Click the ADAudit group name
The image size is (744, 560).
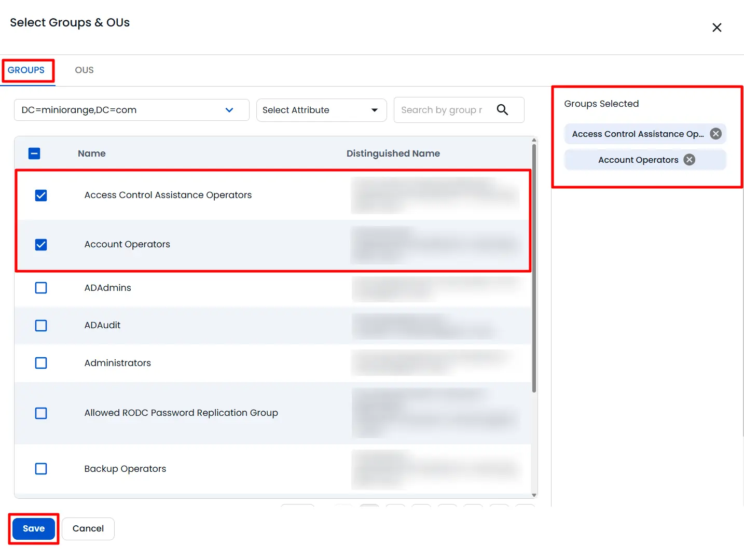pos(102,325)
